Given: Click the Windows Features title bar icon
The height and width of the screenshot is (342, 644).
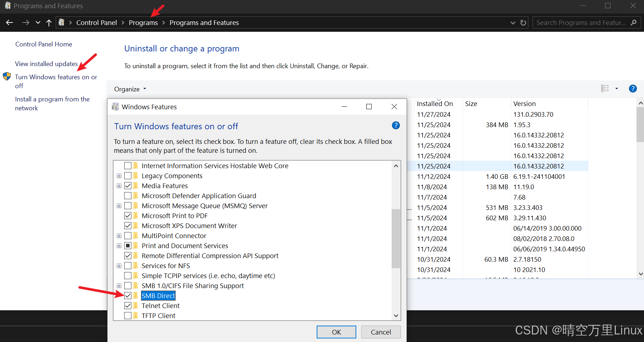Looking at the screenshot, I should click(x=115, y=107).
